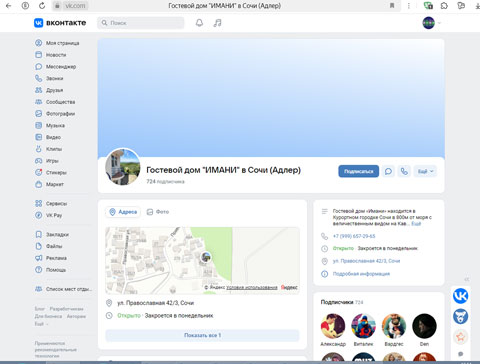This screenshot has width=480, height=364.
Task: Open subscriber Den avatar
Action: click(424, 326)
